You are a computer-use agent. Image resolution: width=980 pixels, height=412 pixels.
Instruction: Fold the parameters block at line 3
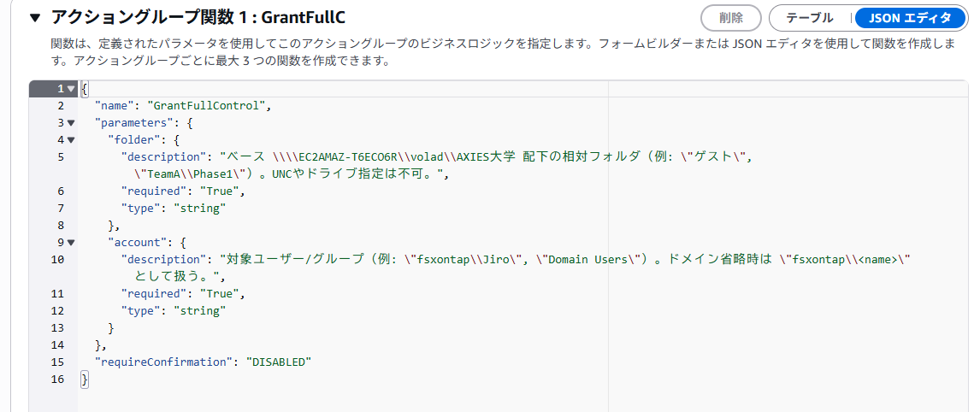click(x=71, y=122)
